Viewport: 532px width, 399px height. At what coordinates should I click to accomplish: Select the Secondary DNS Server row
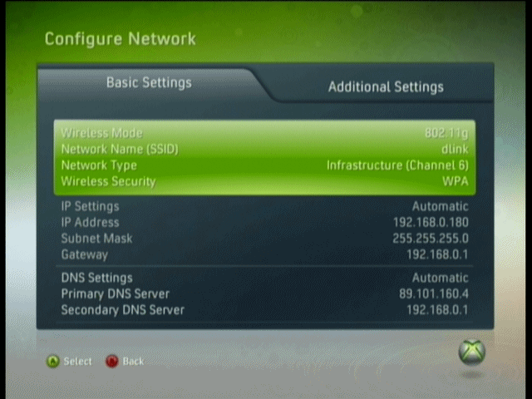coord(264,310)
